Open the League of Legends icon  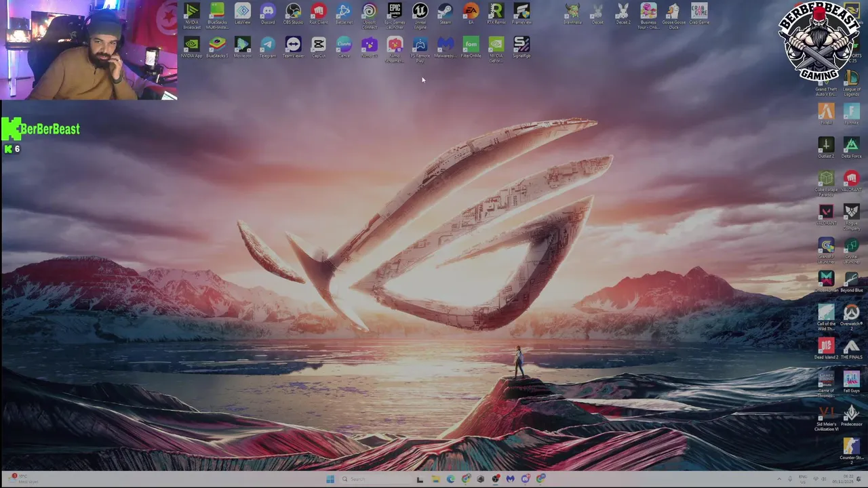click(x=852, y=83)
